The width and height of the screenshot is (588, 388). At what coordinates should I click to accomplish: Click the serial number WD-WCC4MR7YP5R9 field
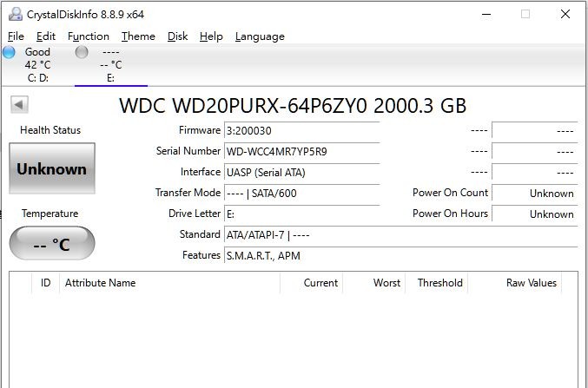coord(302,151)
